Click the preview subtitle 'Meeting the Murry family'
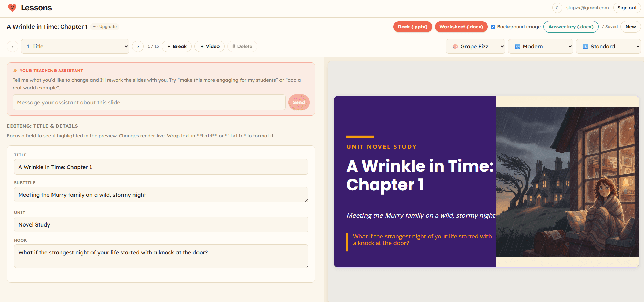Image resolution: width=644 pixels, height=302 pixels. (421, 215)
